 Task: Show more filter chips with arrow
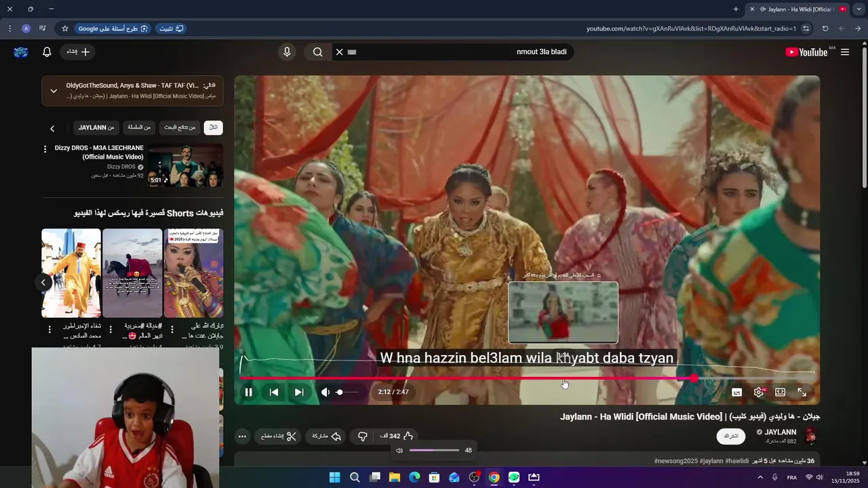click(x=52, y=128)
